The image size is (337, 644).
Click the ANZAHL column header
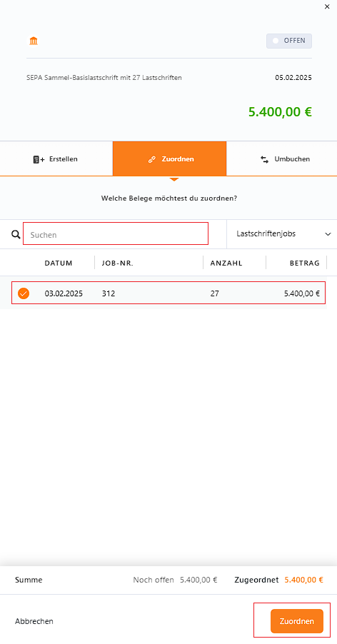[226, 263]
